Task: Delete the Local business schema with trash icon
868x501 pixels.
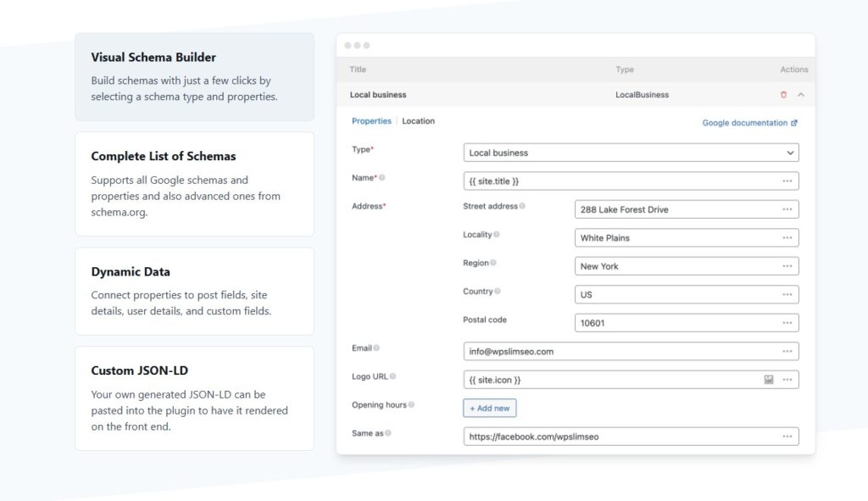Action: (x=783, y=95)
